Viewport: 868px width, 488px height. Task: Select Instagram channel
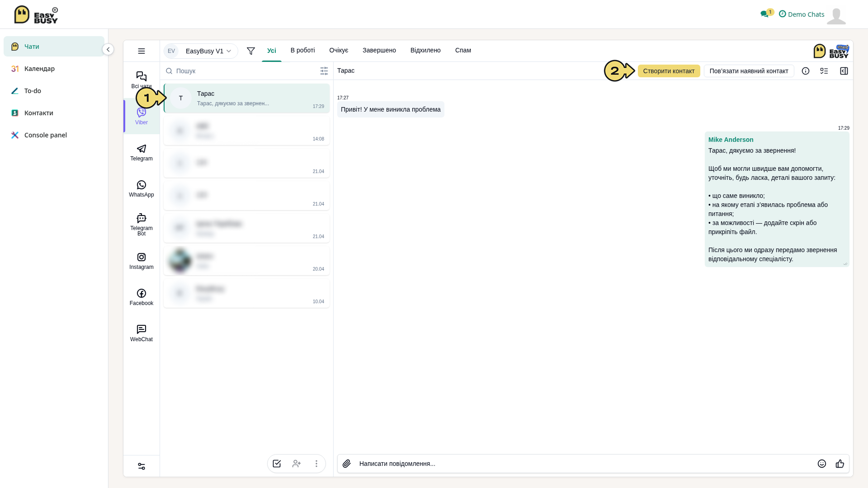point(142,261)
